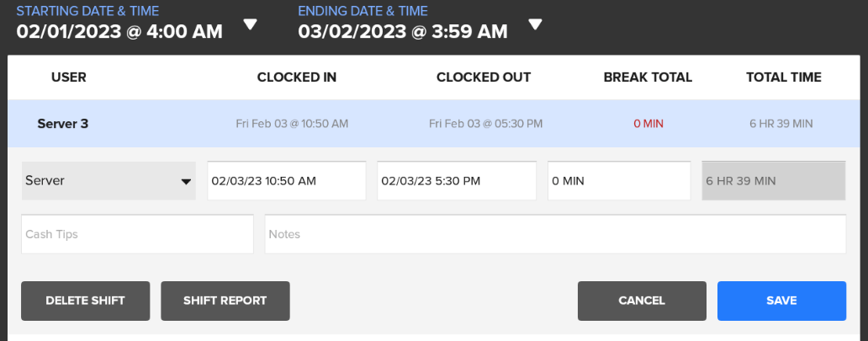Open the Shift Report
The image size is (868, 341).
[225, 301]
